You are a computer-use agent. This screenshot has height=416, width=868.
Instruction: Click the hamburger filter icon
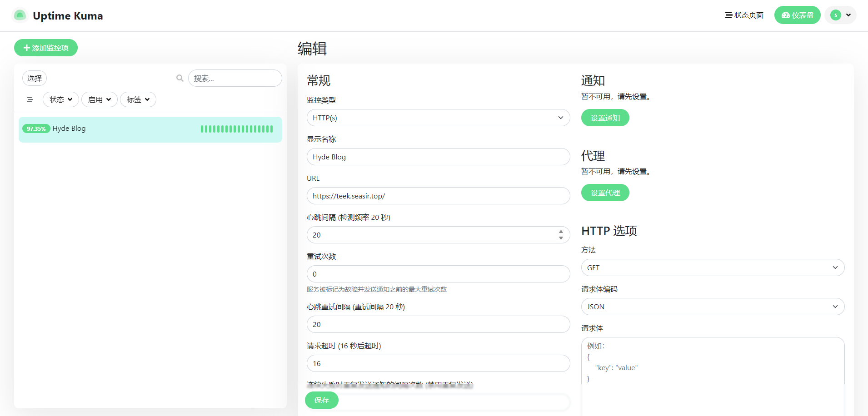pyautogui.click(x=30, y=99)
